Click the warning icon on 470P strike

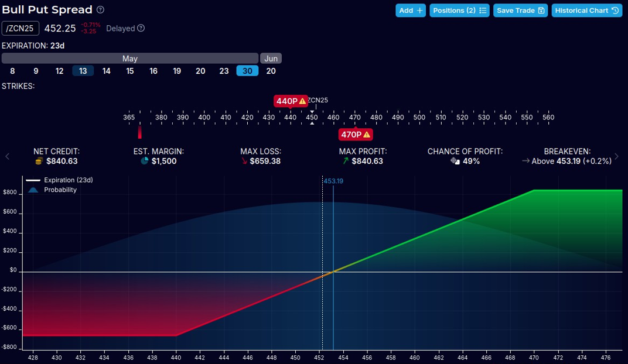pos(367,135)
